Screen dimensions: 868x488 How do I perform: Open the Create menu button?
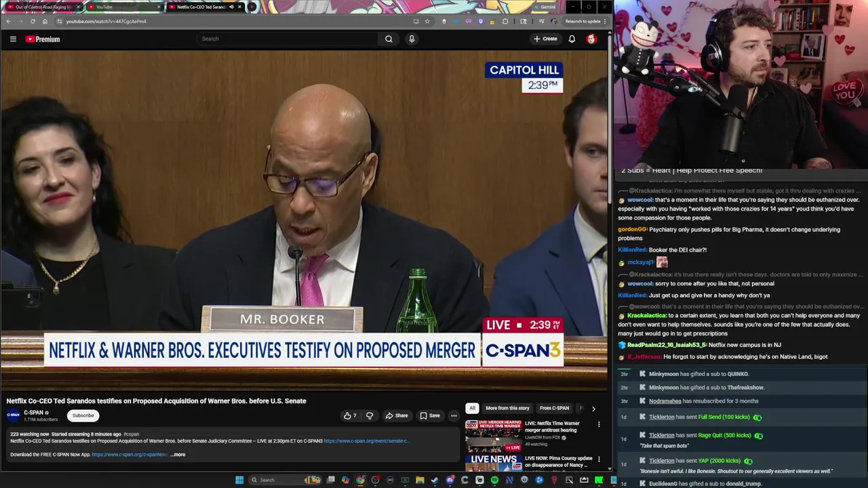tap(545, 39)
